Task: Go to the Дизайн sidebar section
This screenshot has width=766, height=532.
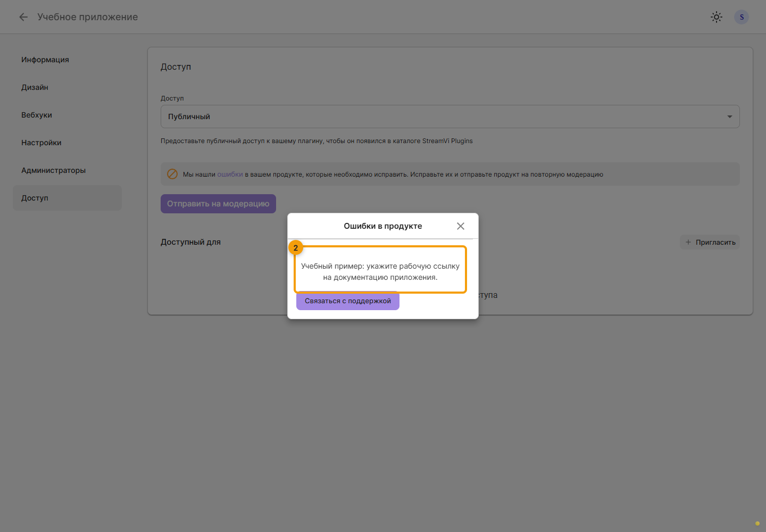Action: [35, 87]
